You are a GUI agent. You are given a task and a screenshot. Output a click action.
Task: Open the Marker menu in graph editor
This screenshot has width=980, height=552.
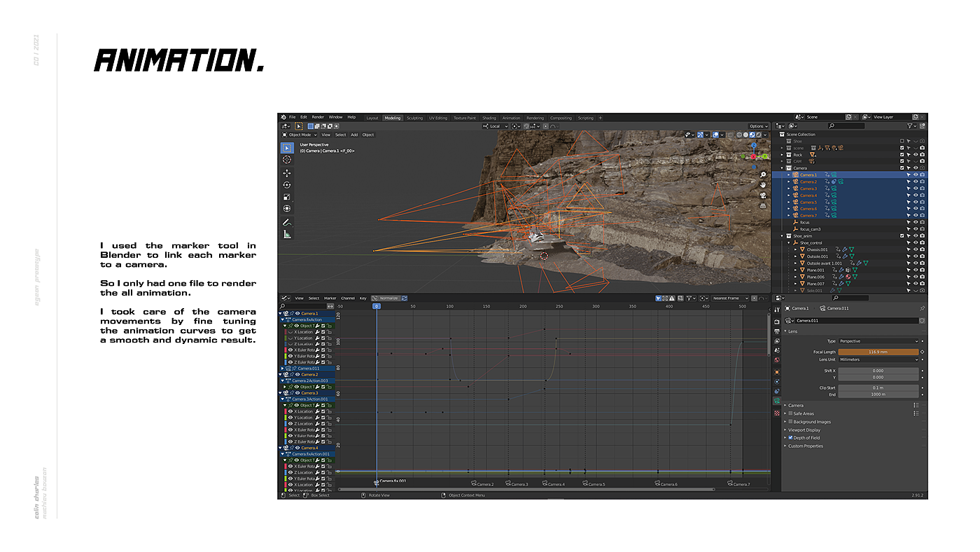pyautogui.click(x=330, y=298)
